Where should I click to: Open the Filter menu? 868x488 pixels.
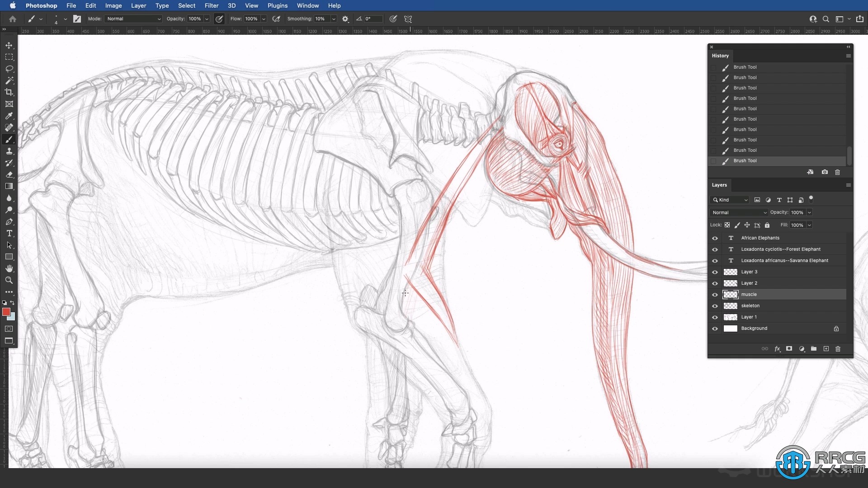212,5
